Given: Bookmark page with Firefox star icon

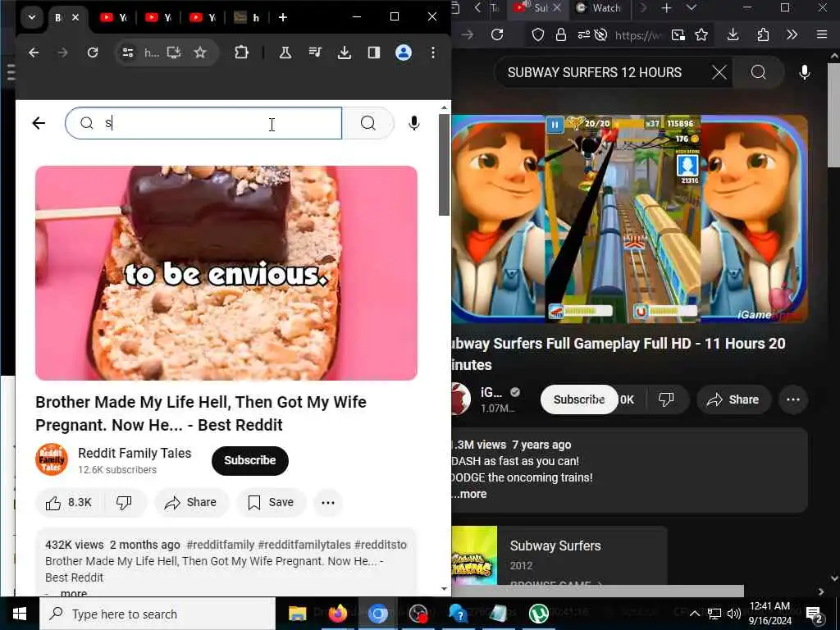Looking at the screenshot, I should (x=701, y=34).
